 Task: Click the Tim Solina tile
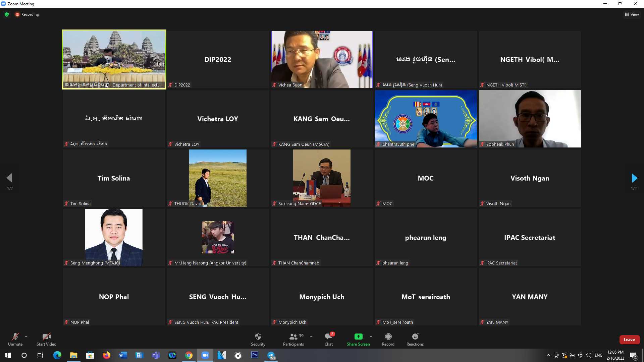click(x=114, y=178)
